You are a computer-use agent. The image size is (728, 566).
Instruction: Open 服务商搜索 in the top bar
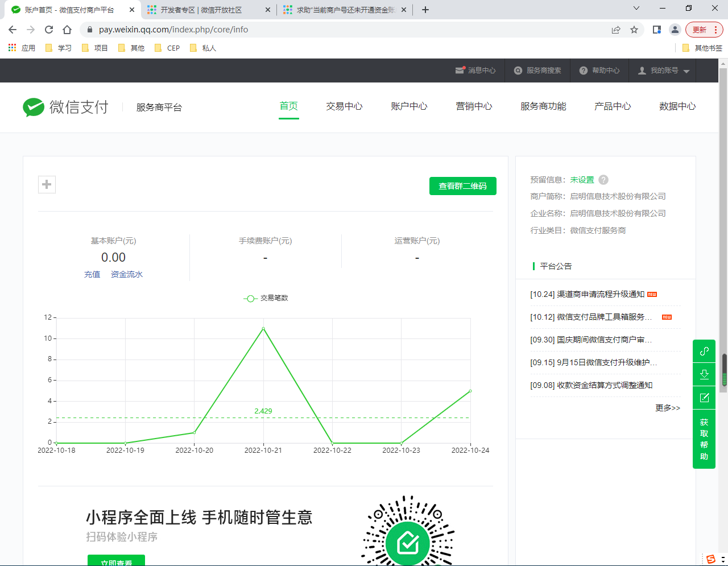[537, 71]
